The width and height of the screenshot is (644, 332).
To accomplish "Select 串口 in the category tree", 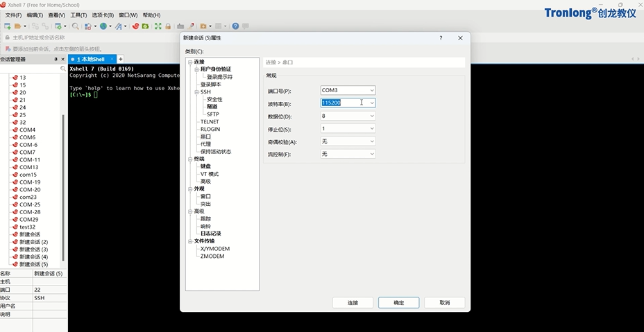I will click(206, 137).
